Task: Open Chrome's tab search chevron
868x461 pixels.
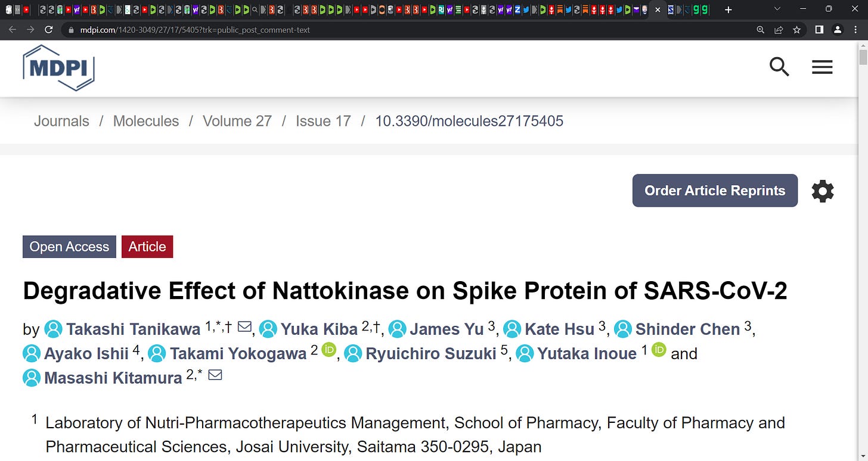Action: [777, 10]
